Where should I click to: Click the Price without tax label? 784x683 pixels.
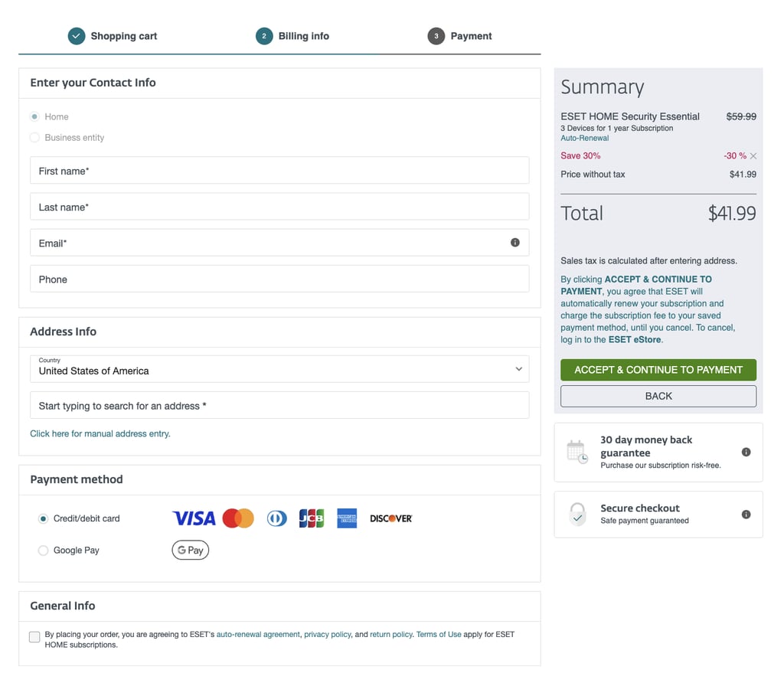[593, 175]
